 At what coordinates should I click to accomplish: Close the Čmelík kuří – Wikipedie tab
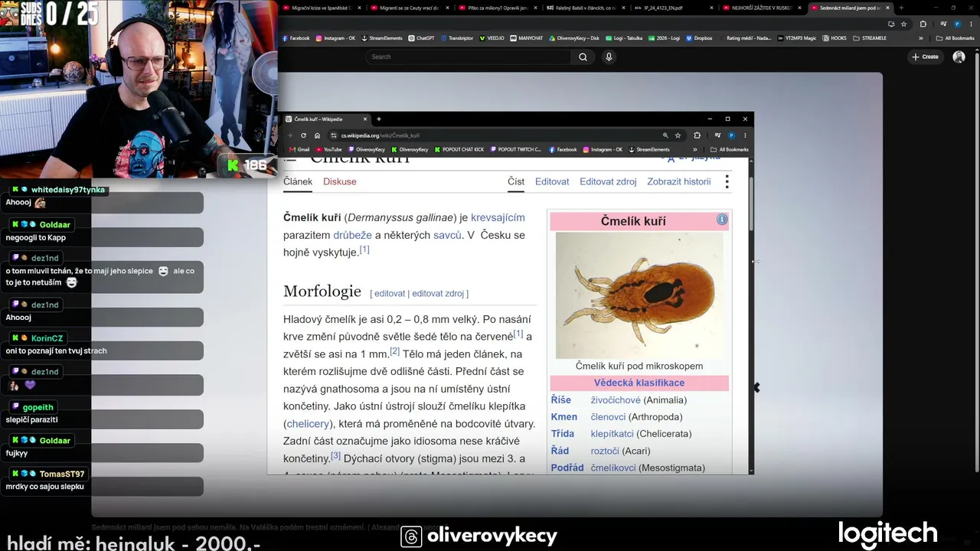pyautogui.click(x=365, y=119)
